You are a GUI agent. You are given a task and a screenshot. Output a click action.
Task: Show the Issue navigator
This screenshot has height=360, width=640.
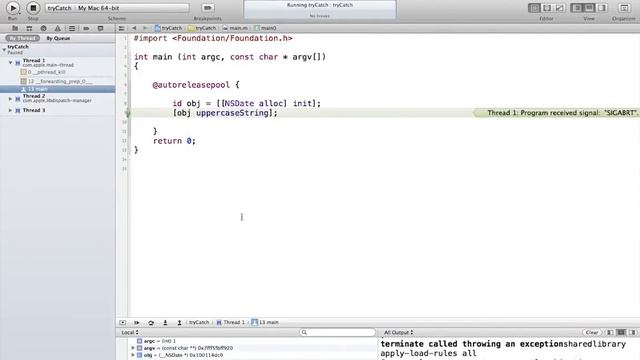(x=58, y=28)
